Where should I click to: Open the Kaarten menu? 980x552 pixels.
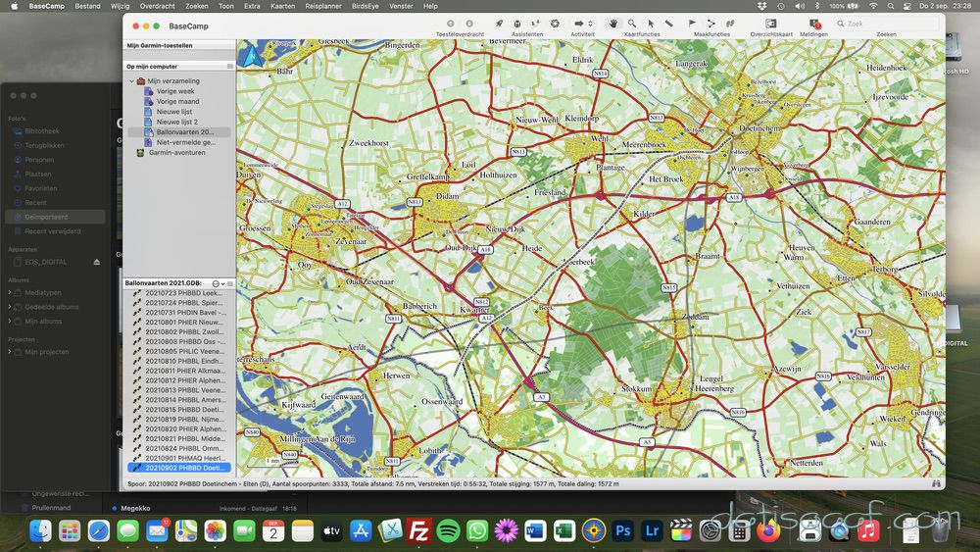[283, 6]
